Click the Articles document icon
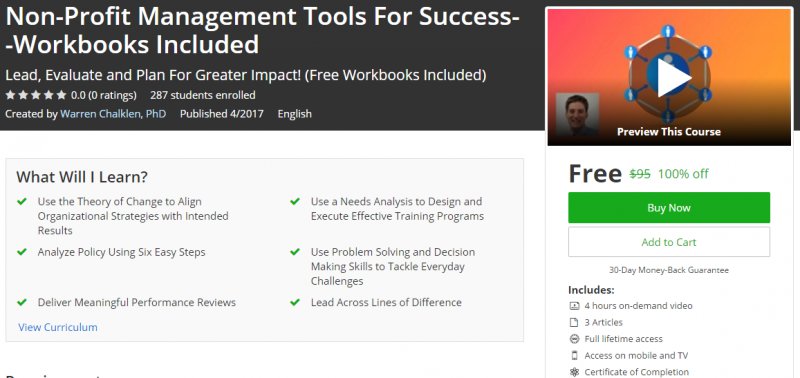800x378 pixels. click(574, 322)
